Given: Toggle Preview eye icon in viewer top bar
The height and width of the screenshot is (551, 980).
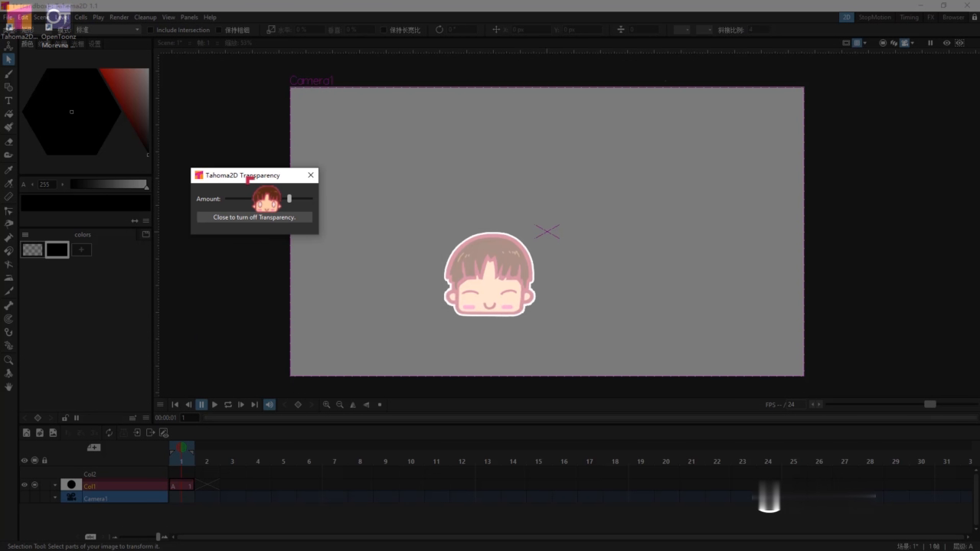Looking at the screenshot, I should pos(947,43).
